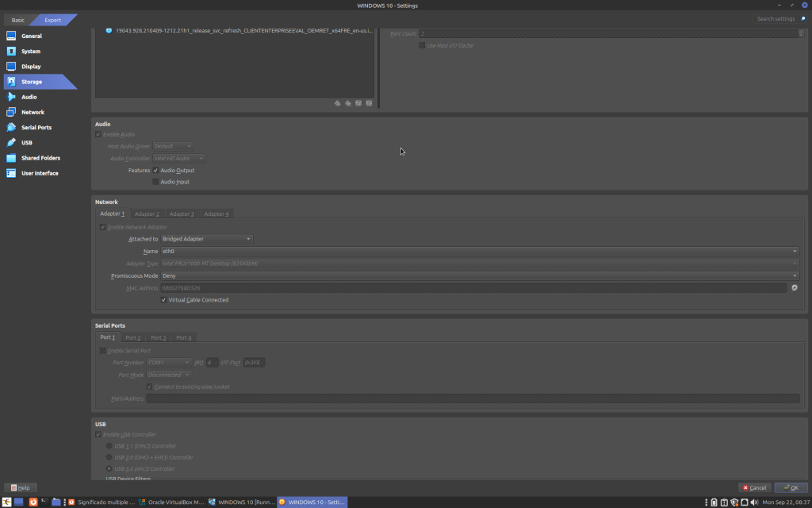Switch to the Basic settings mode tab
Viewport: 812px width, 508px height.
(17, 19)
